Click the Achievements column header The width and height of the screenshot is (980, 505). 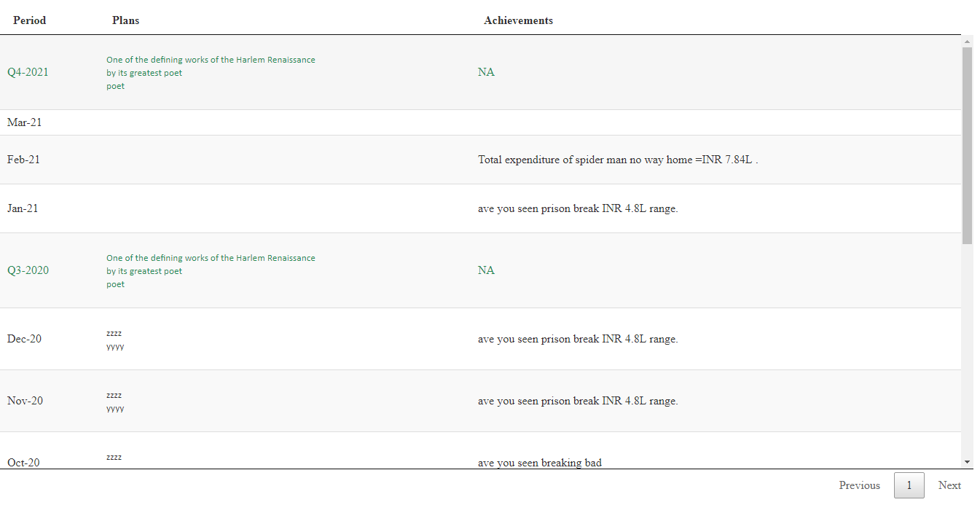tap(518, 20)
